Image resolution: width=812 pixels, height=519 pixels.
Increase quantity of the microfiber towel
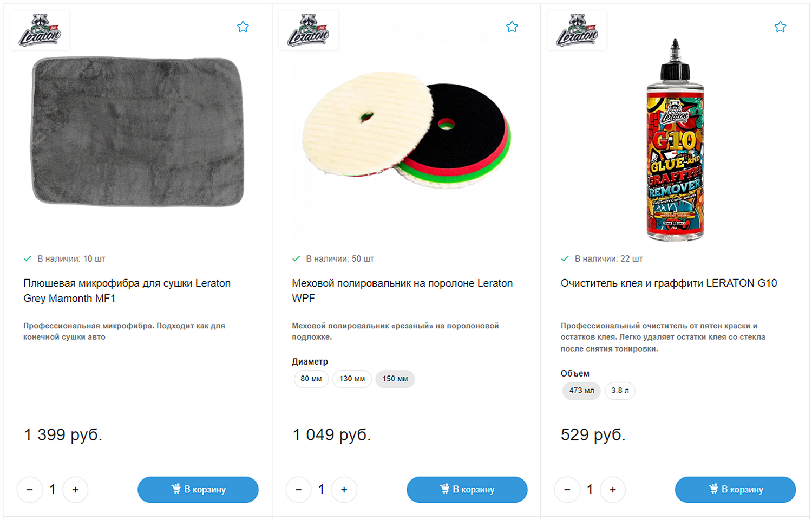pyautogui.click(x=75, y=490)
